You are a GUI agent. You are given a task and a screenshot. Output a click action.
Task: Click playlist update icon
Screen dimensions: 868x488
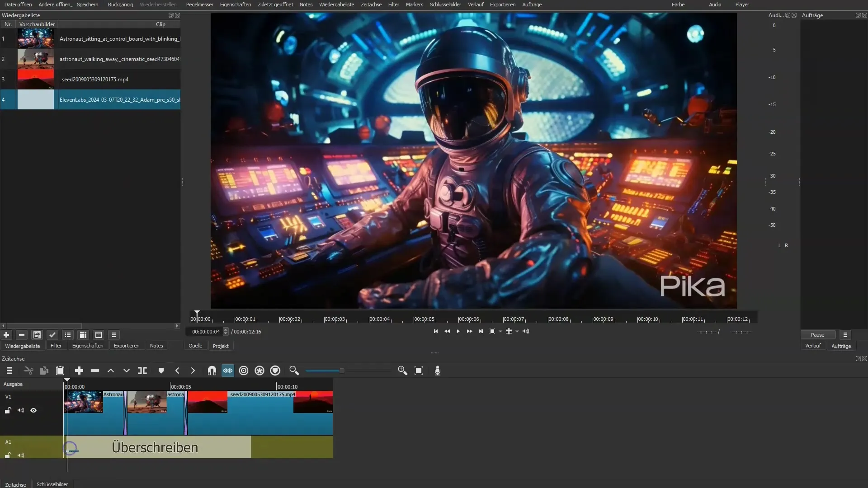(37, 335)
